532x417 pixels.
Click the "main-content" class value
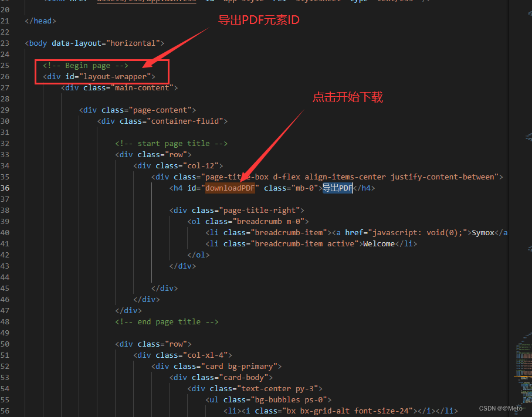142,88
